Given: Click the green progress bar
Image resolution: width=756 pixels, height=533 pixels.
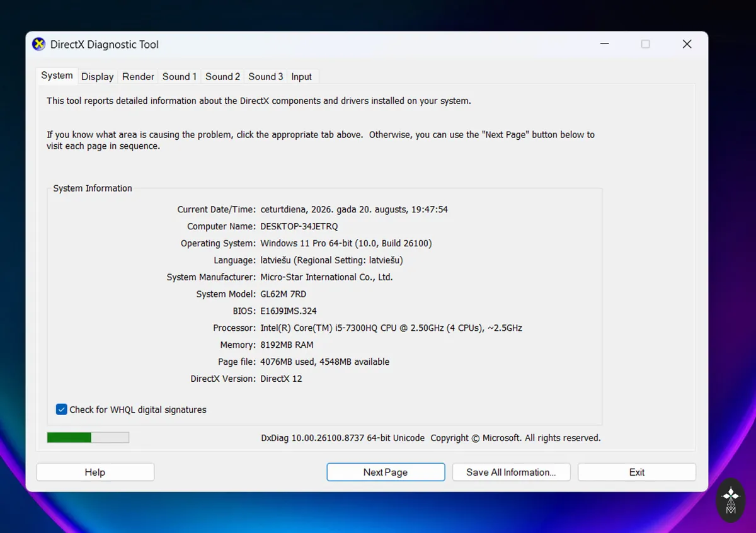Looking at the screenshot, I should [x=88, y=437].
